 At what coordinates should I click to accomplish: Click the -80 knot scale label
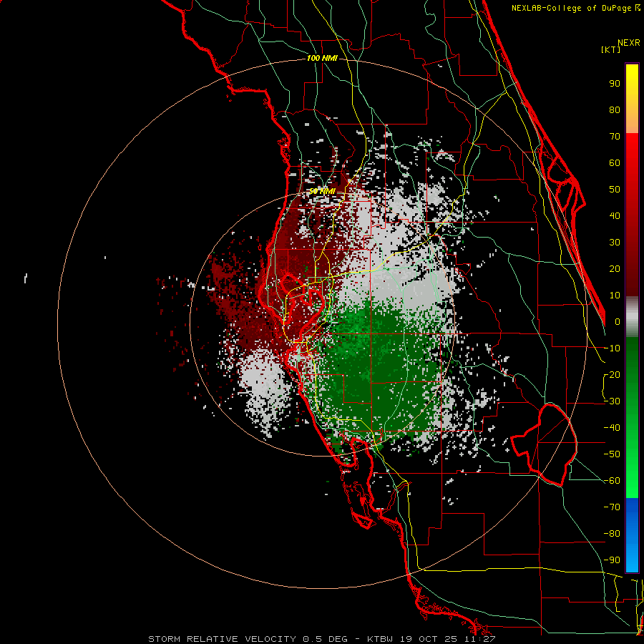pyautogui.click(x=612, y=534)
